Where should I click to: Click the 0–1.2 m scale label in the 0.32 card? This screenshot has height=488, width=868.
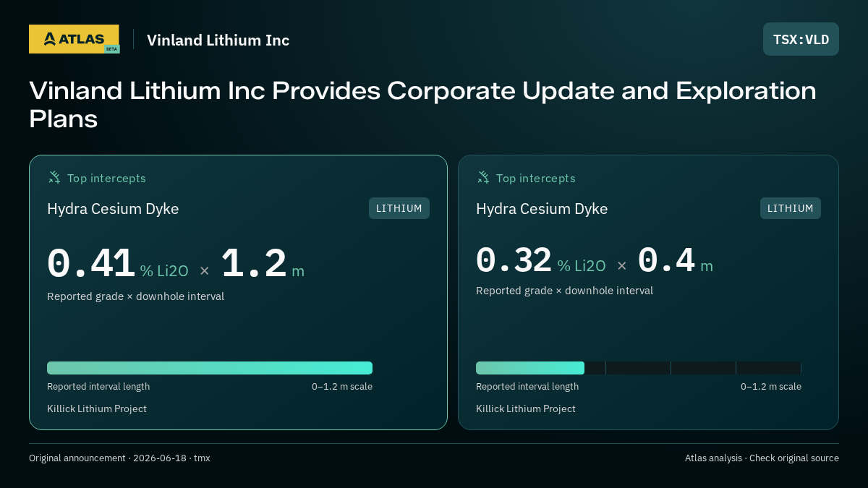click(x=771, y=387)
